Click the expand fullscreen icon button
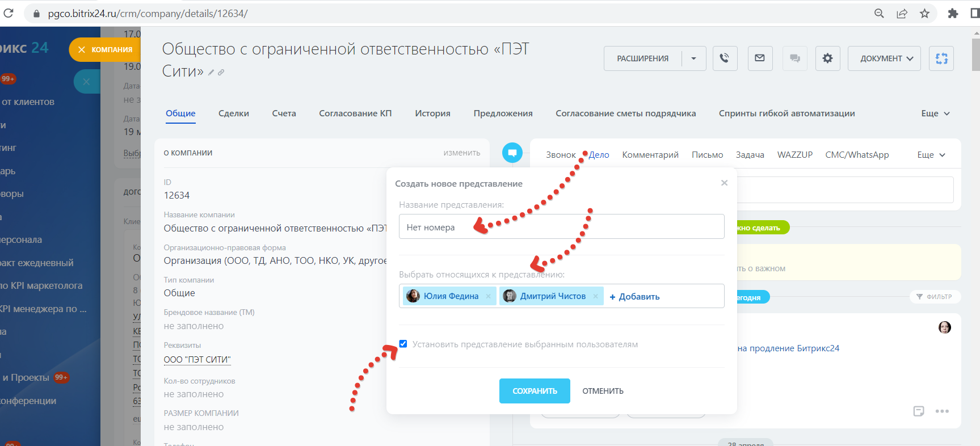The width and height of the screenshot is (980, 446). (x=941, y=58)
